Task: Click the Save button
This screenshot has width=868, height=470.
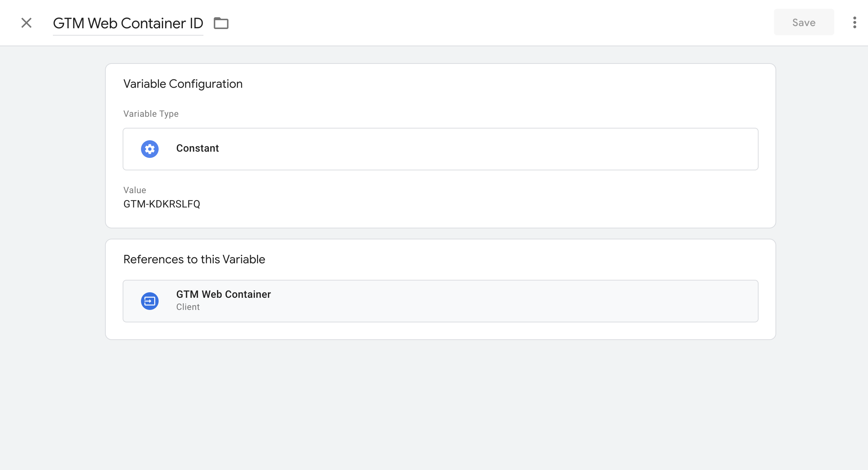Action: coord(804,22)
